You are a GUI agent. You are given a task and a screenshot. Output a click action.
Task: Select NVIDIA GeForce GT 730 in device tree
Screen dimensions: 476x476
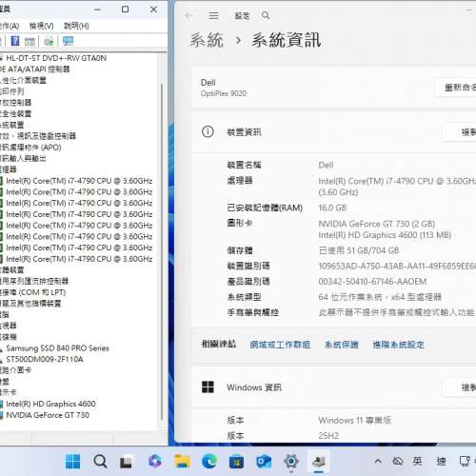(x=48, y=415)
